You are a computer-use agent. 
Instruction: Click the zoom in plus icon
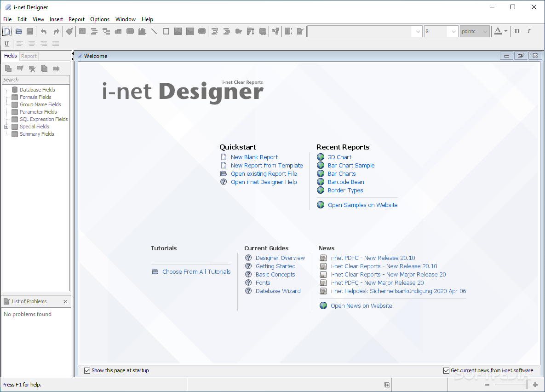535,385
